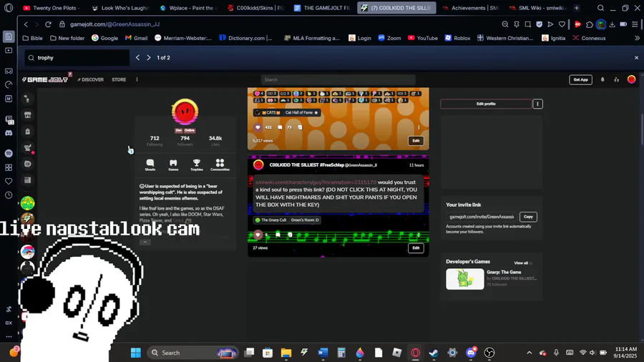Click the Game Jolt search box
Screen dimensions: 644x362
(338, 79)
